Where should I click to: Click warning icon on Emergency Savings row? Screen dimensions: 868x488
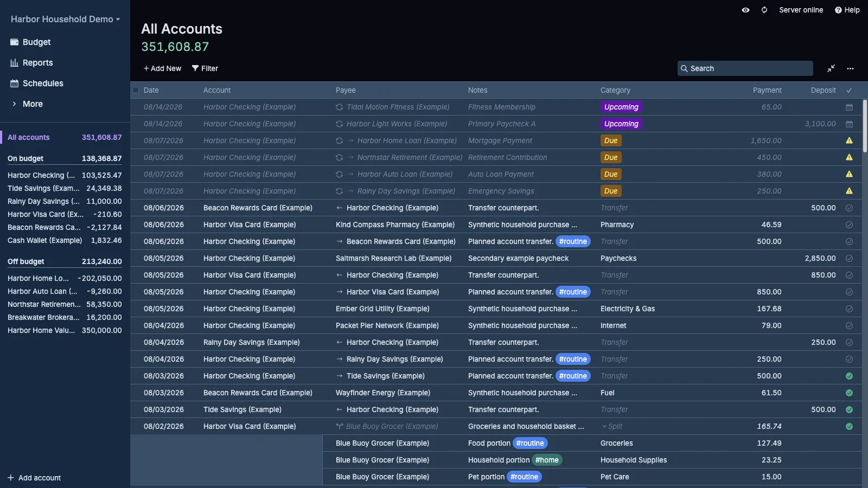(849, 191)
